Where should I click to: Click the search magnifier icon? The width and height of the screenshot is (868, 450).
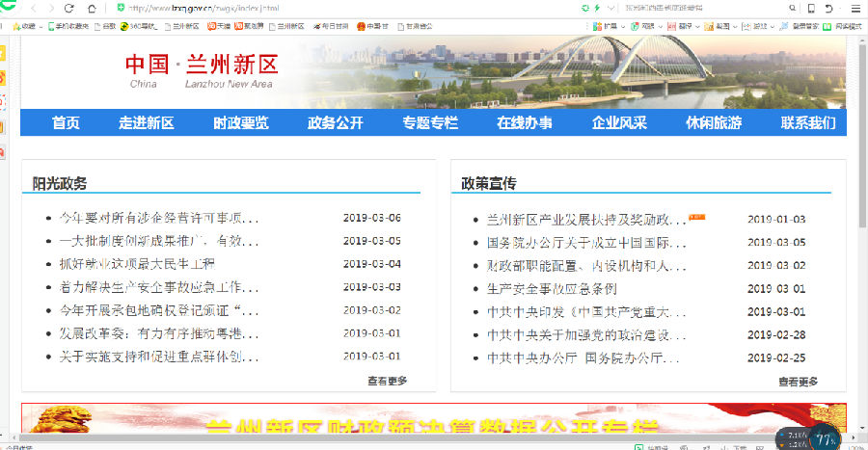pyautogui.click(x=794, y=8)
